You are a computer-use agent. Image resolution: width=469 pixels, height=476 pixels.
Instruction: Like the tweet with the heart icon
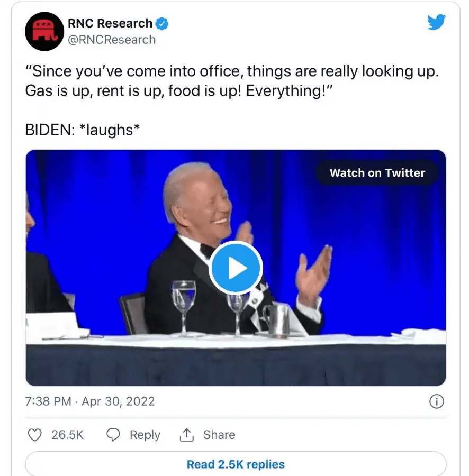[34, 435]
